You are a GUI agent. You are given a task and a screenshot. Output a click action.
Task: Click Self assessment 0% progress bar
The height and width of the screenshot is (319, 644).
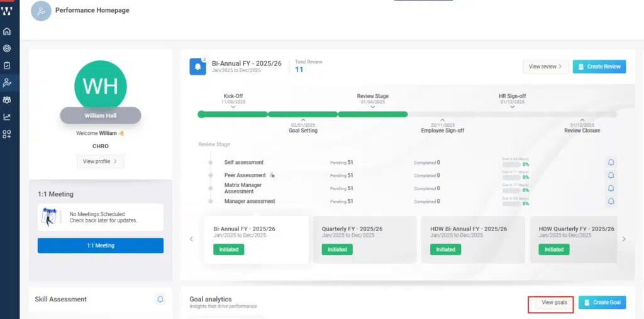coord(511,165)
